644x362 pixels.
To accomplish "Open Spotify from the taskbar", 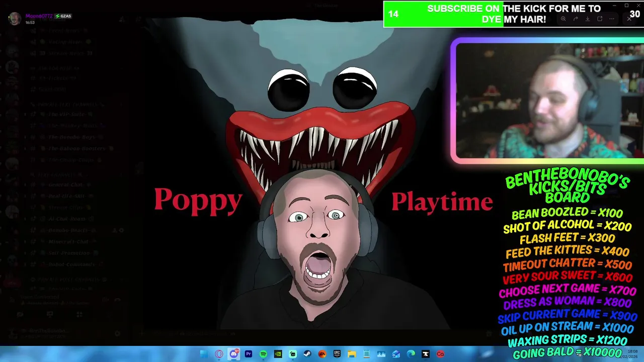I will [x=263, y=354].
